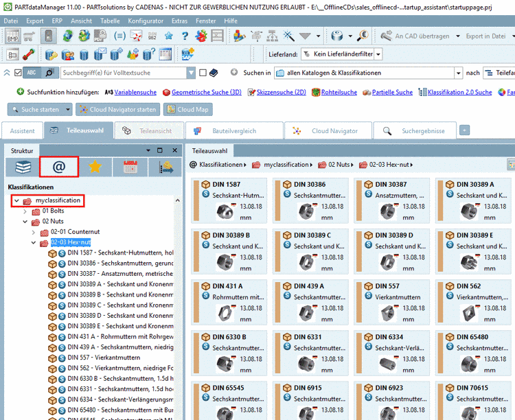Open the Rohteilsuche link

click(339, 92)
